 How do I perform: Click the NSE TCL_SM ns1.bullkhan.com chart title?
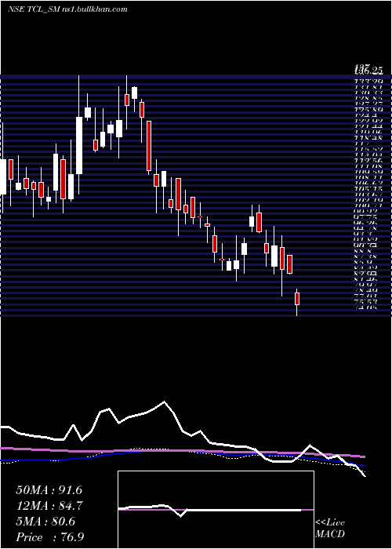[67, 9]
